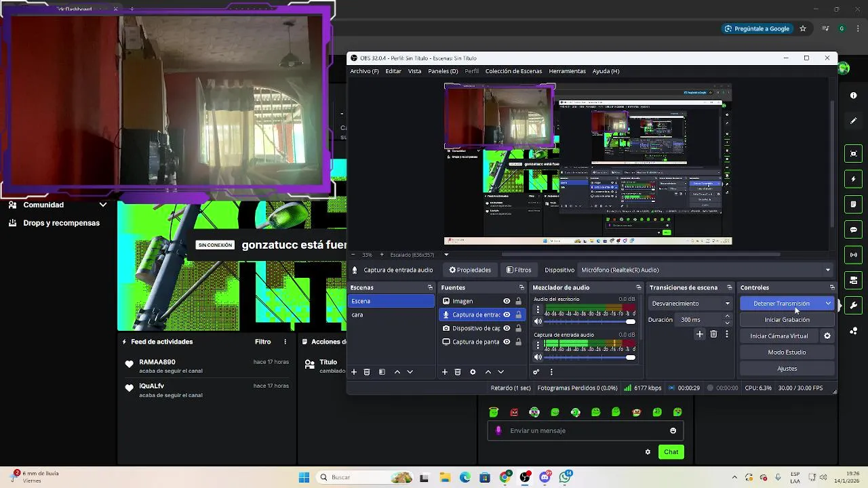This screenshot has width=868, height=488.
Task: Click the camera icon in Kick sidebar
Action: pyautogui.click(x=853, y=154)
